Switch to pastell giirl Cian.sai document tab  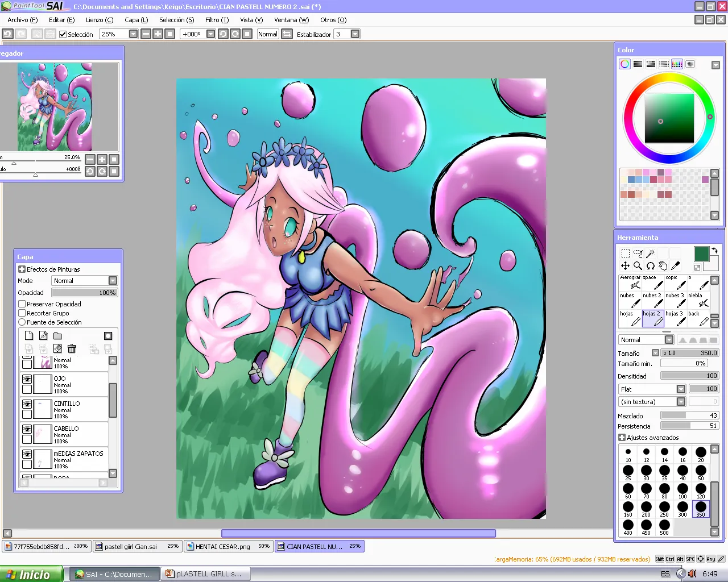click(137, 546)
